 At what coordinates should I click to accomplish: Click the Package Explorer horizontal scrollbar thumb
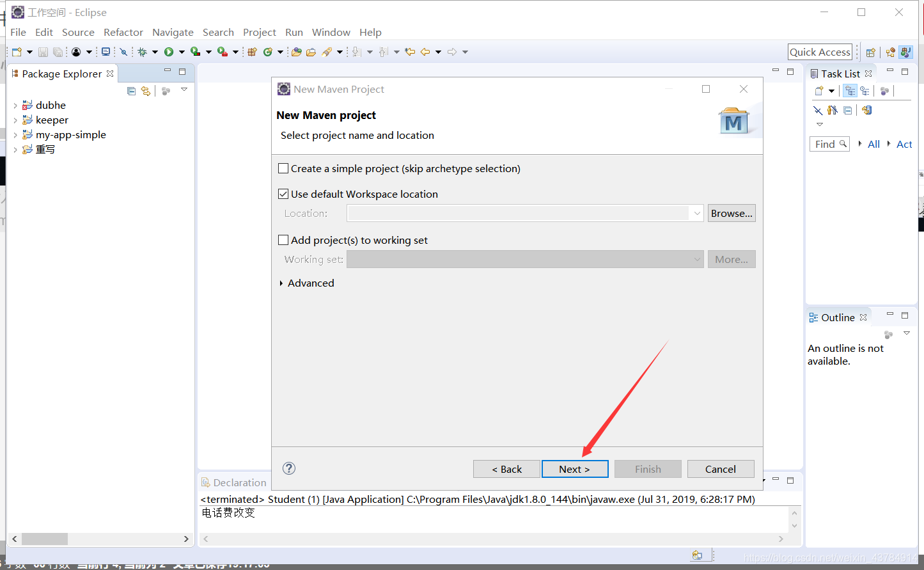click(44, 539)
